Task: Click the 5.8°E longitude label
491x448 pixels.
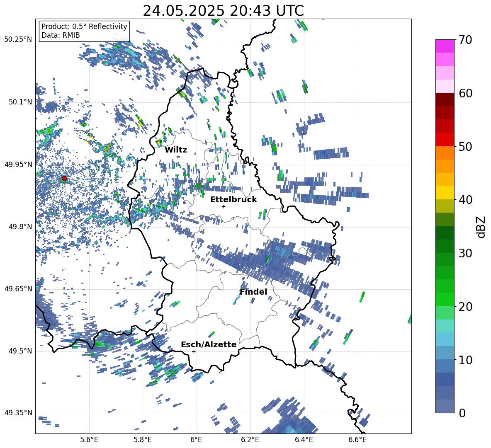Action: [x=143, y=440]
